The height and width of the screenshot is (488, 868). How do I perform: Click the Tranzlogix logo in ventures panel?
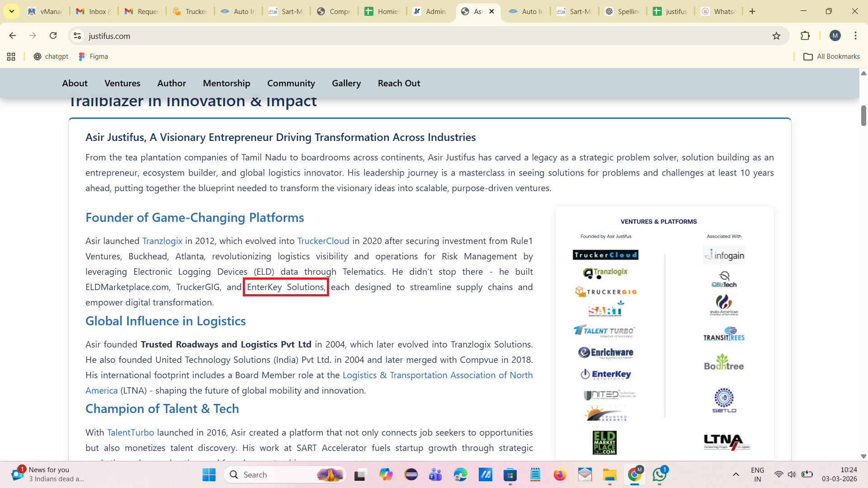605,272
